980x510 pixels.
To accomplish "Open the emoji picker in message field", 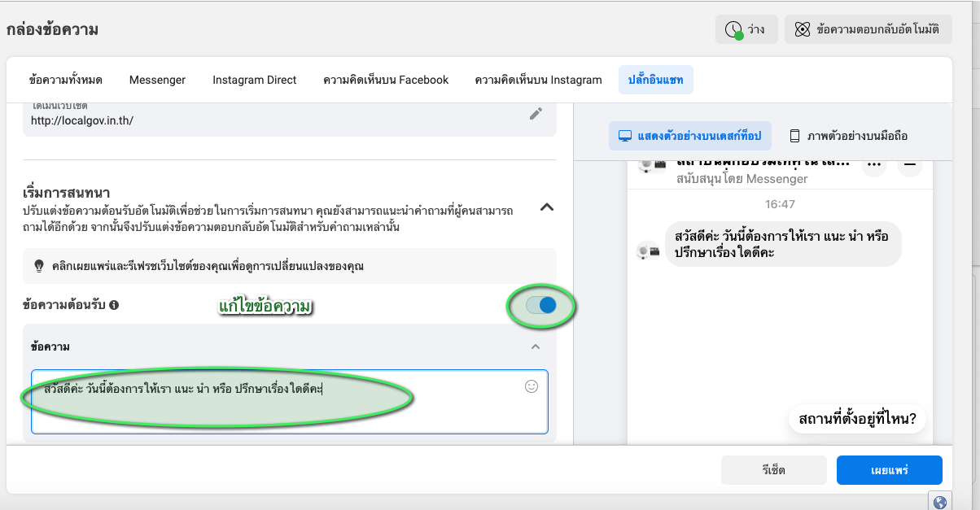I will [532, 387].
